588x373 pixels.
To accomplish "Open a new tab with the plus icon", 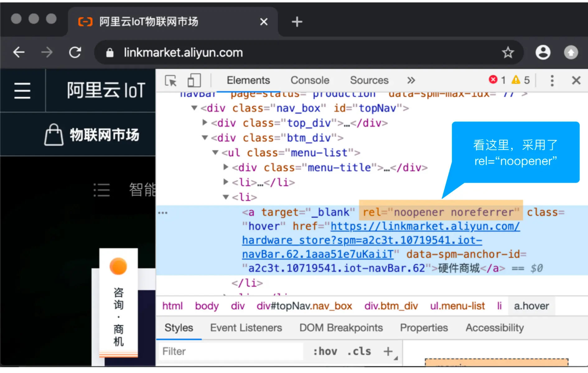I will (297, 22).
